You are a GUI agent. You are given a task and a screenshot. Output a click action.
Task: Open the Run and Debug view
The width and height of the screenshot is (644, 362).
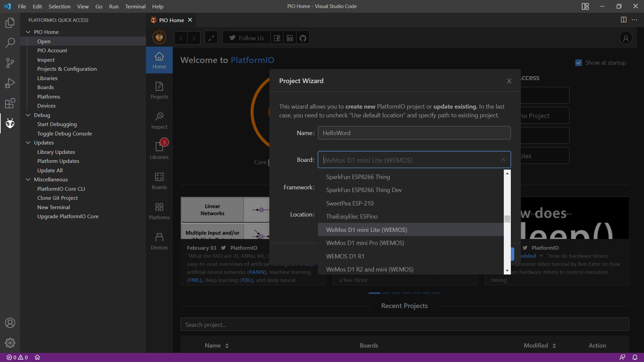[10, 83]
